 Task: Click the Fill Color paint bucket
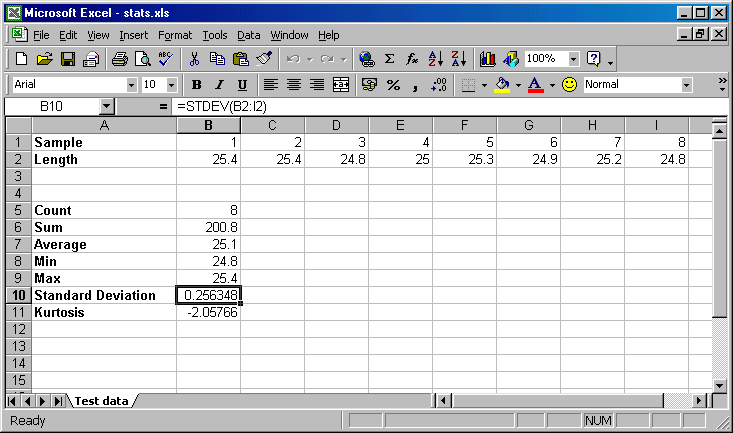[x=503, y=85]
